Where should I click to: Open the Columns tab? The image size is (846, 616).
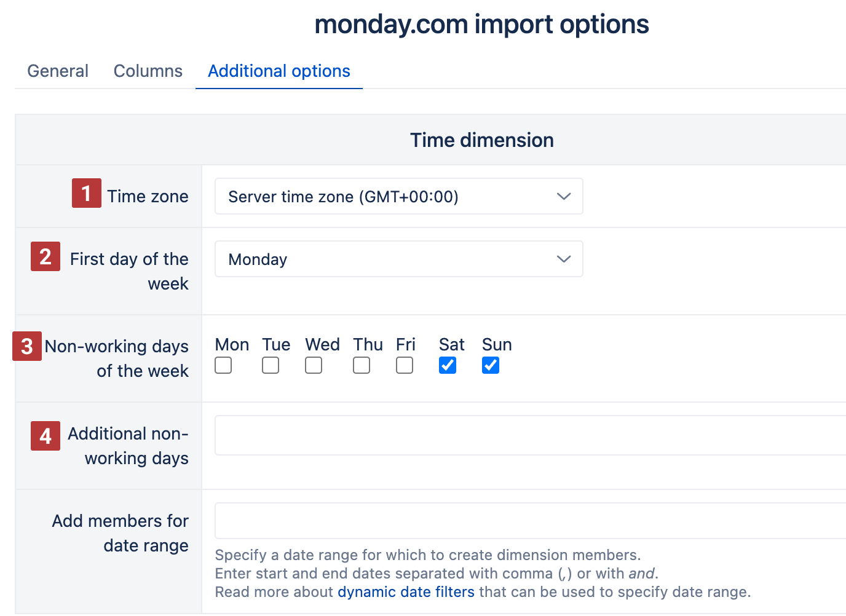click(148, 71)
